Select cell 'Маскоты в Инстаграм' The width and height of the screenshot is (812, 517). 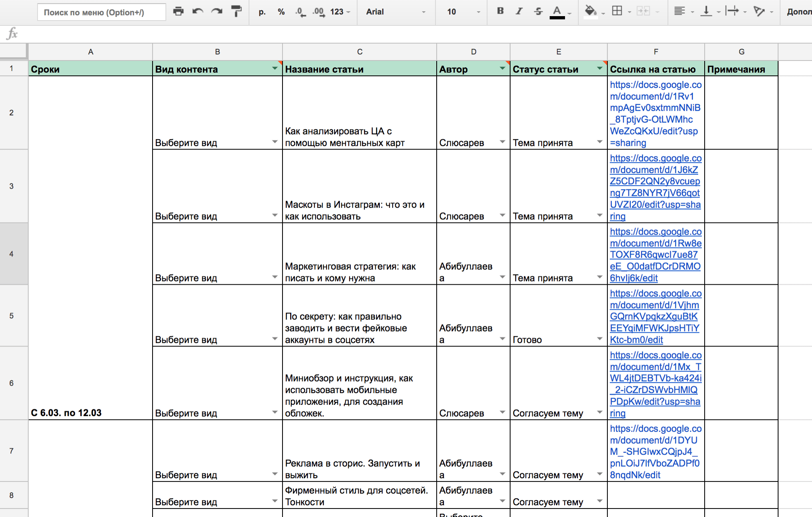pos(360,186)
